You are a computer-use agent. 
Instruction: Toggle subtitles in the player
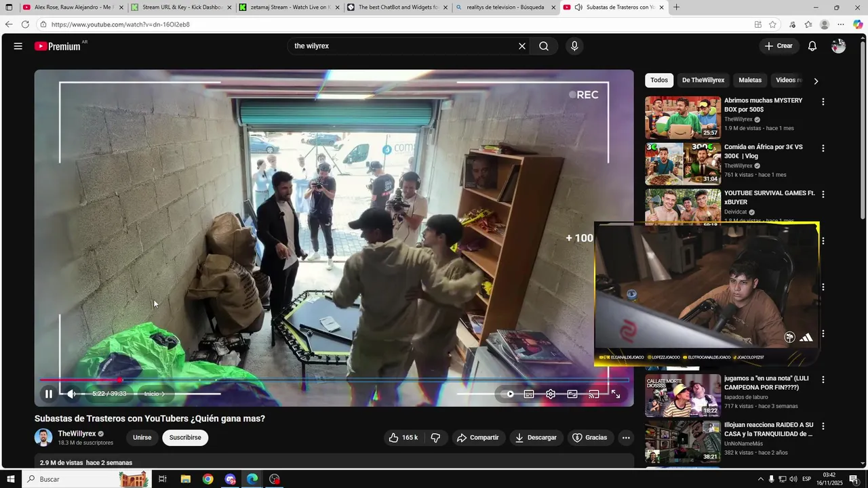coord(529,394)
